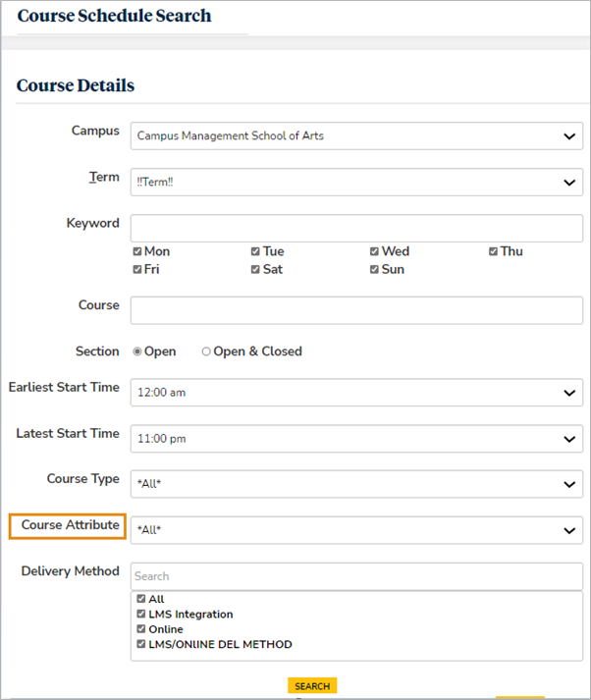Select Open & Closed section option
591x700 pixels.
[206, 351]
